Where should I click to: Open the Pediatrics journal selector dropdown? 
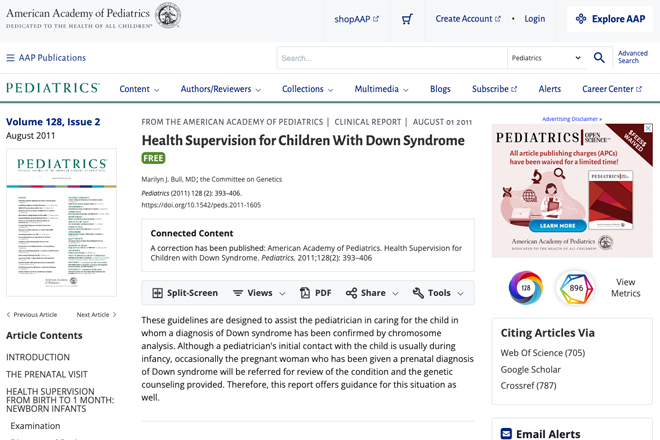click(x=546, y=58)
